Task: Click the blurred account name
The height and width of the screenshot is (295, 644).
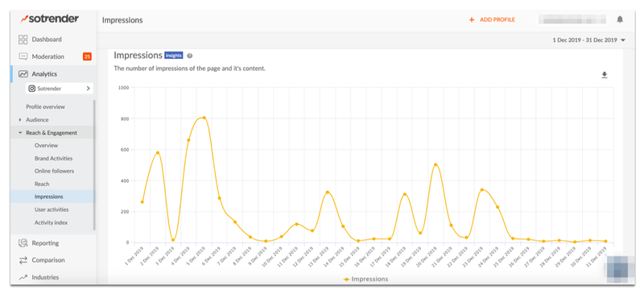Action: (572, 19)
